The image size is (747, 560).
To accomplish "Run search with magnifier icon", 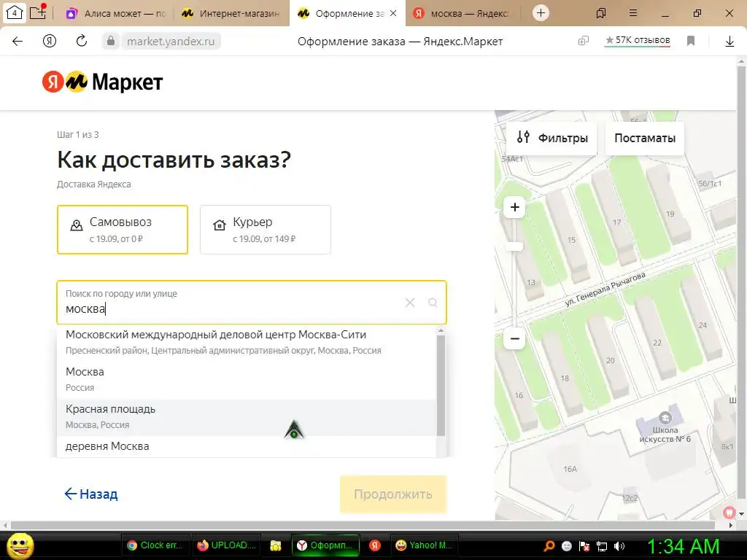I will point(433,303).
